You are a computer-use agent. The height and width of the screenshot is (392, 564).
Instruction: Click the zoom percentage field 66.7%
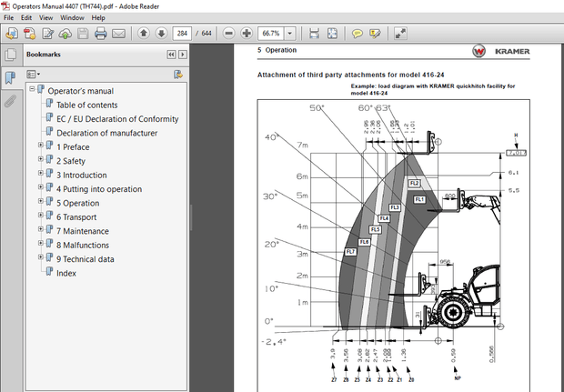pos(271,34)
